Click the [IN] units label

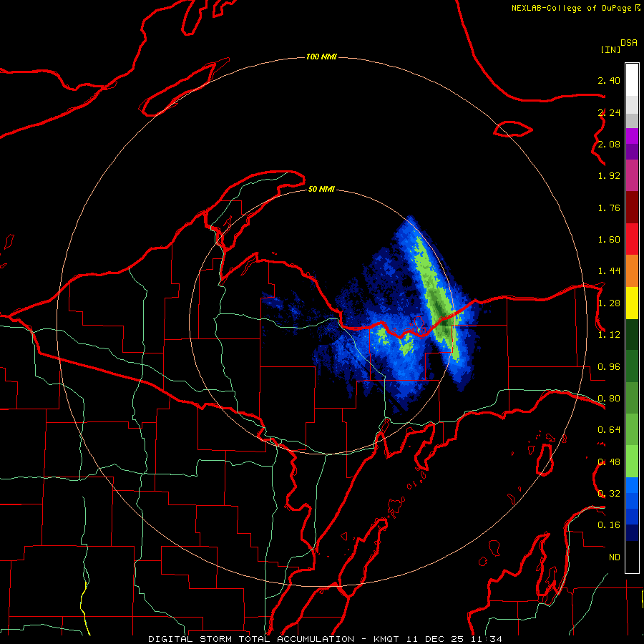[610, 49]
